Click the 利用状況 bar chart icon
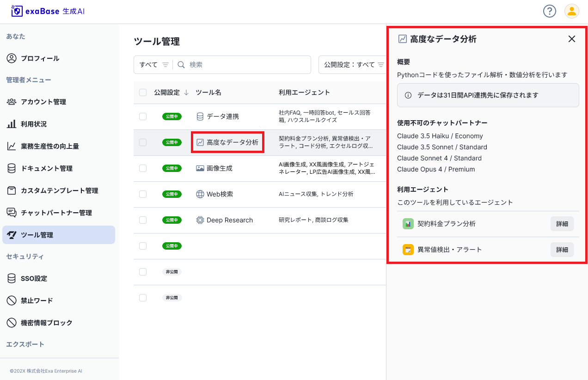This screenshot has height=380, width=588. pos(12,124)
